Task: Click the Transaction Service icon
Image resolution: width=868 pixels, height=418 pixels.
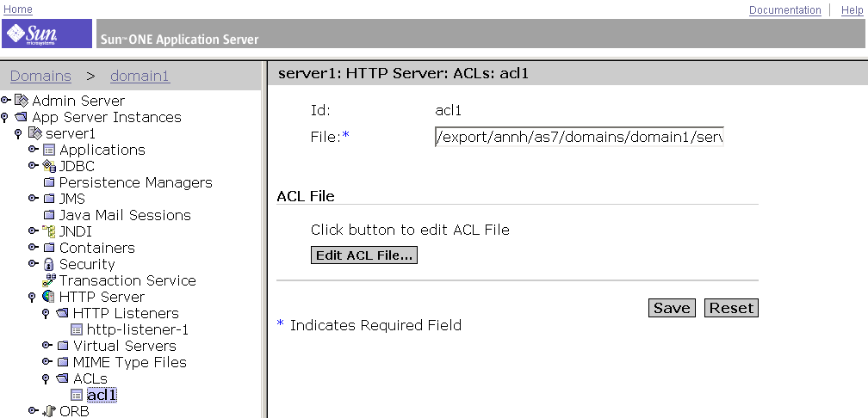Action: point(49,280)
